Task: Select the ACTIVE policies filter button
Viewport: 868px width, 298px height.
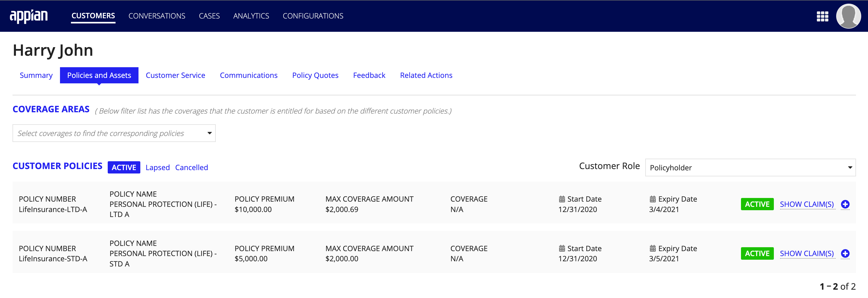Action: pos(124,167)
